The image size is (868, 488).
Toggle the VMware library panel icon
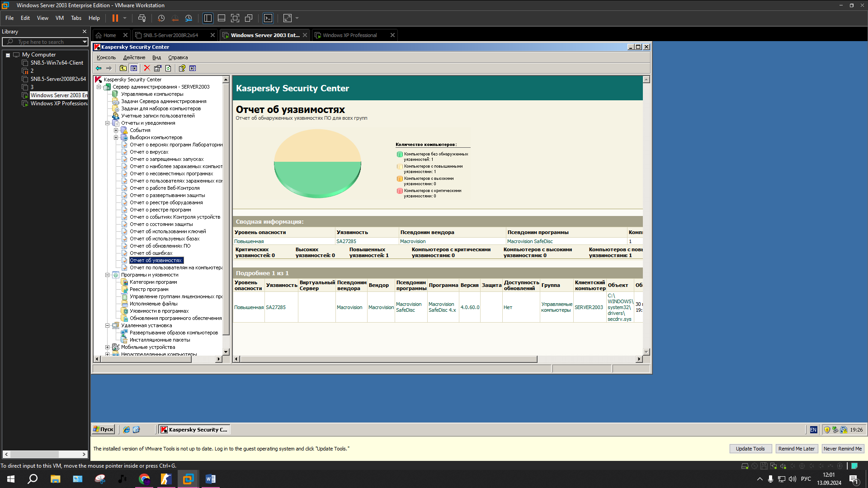(208, 18)
